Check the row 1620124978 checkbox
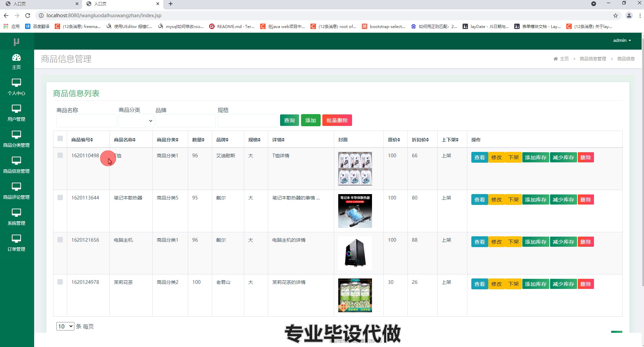This screenshot has height=347, width=644. pos(60,282)
